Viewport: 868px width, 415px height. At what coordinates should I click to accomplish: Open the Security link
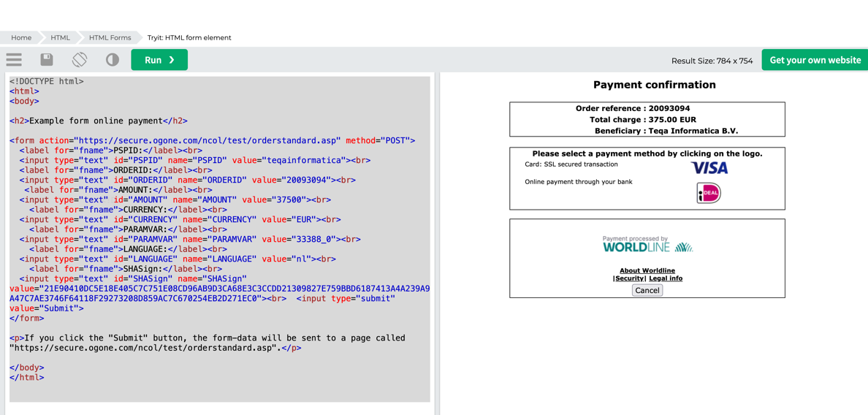(629, 278)
